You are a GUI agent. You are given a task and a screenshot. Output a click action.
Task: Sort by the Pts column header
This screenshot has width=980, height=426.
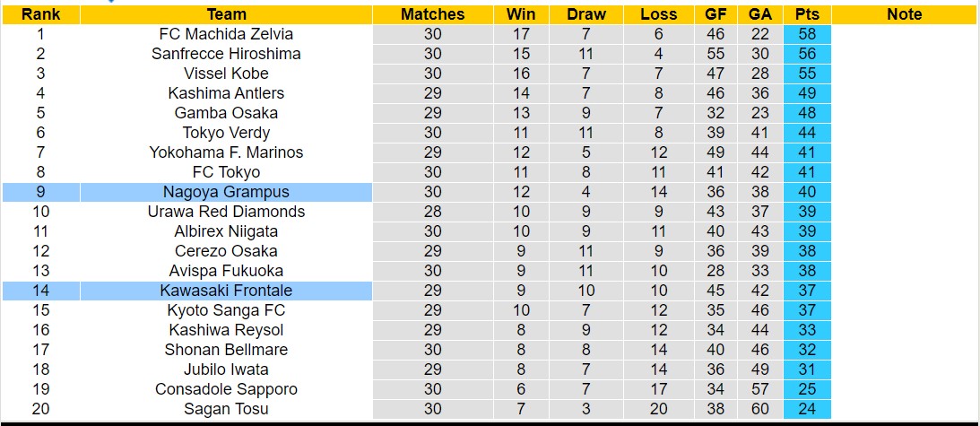pos(807,14)
